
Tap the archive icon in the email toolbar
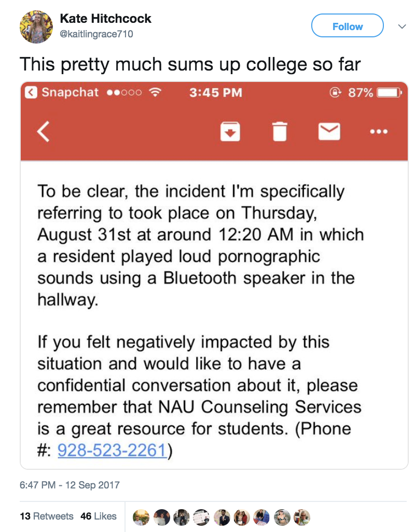[230, 131]
